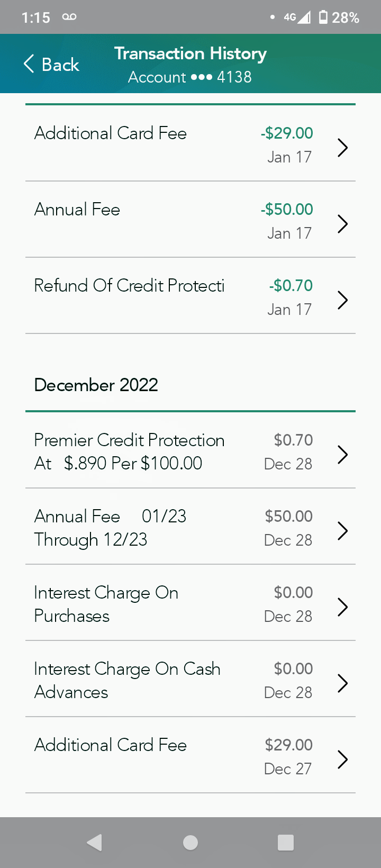
Task: Tap chevron for Interest Charge On Cash Advances
Action: pos(342,683)
